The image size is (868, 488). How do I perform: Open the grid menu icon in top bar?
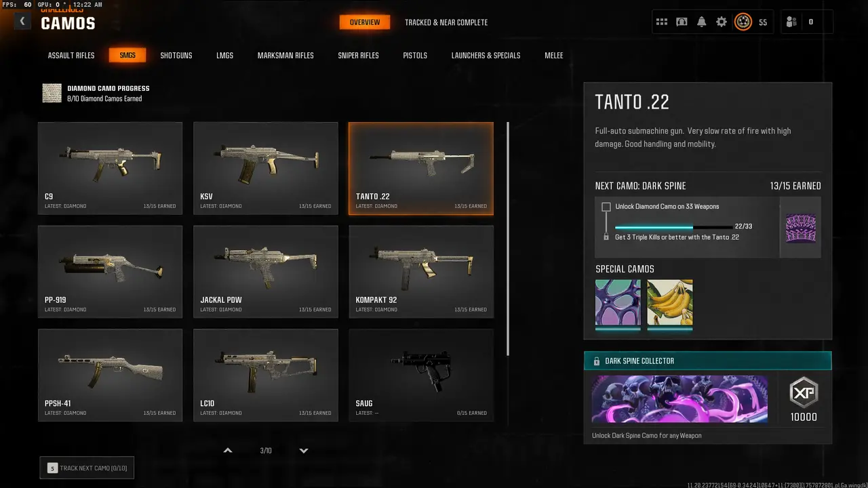point(662,22)
